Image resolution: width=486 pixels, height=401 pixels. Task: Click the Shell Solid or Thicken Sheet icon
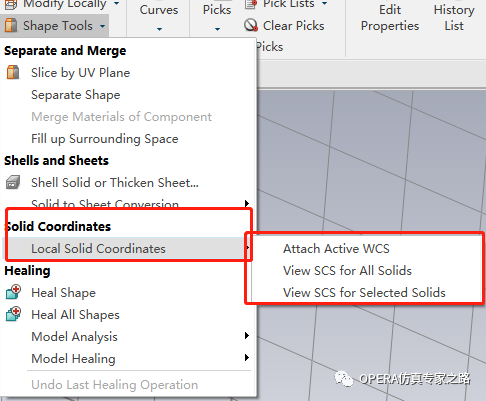click(x=13, y=182)
